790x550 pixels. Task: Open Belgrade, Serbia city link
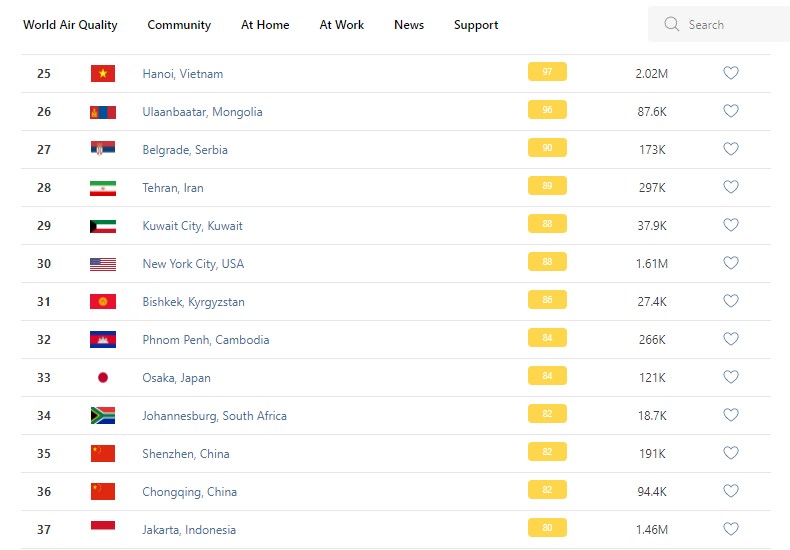coord(185,150)
